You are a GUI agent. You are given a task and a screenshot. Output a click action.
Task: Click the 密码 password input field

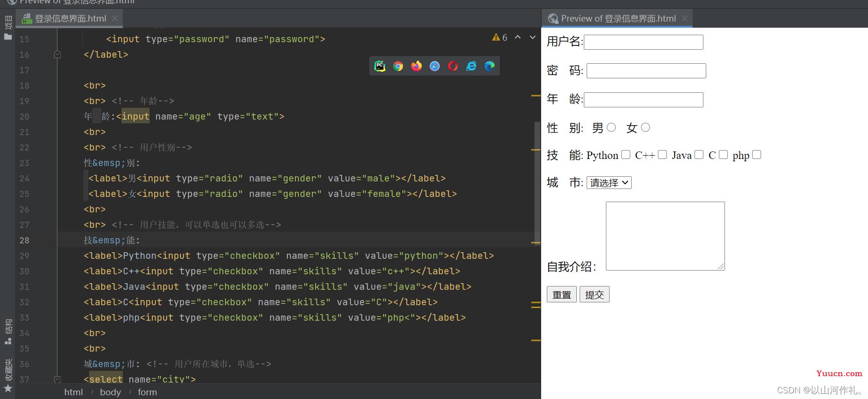click(646, 71)
